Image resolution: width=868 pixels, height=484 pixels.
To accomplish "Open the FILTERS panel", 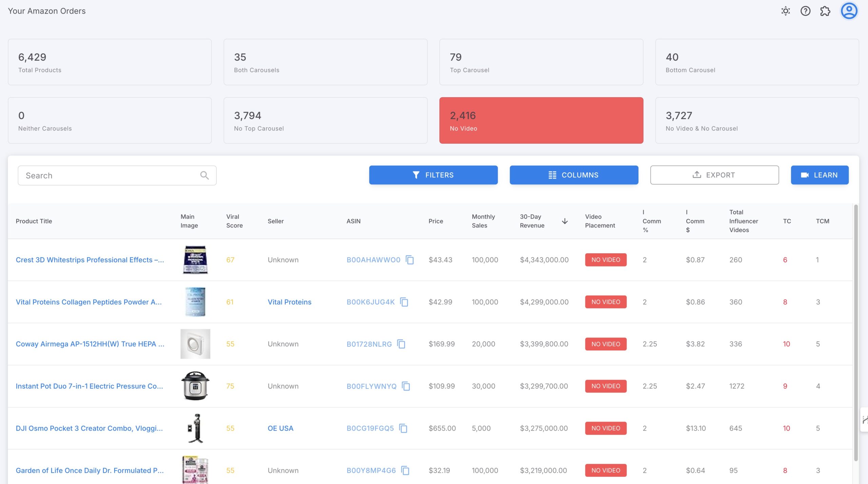I will click(433, 175).
